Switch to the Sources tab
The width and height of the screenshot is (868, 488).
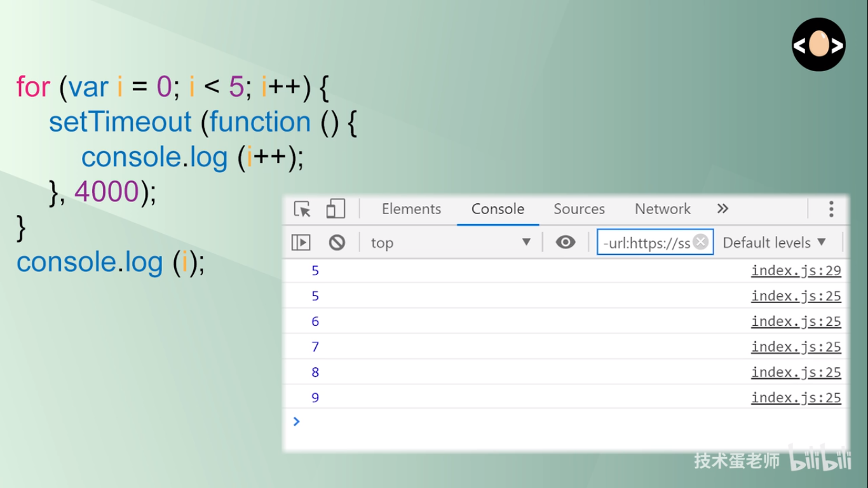[x=579, y=209]
